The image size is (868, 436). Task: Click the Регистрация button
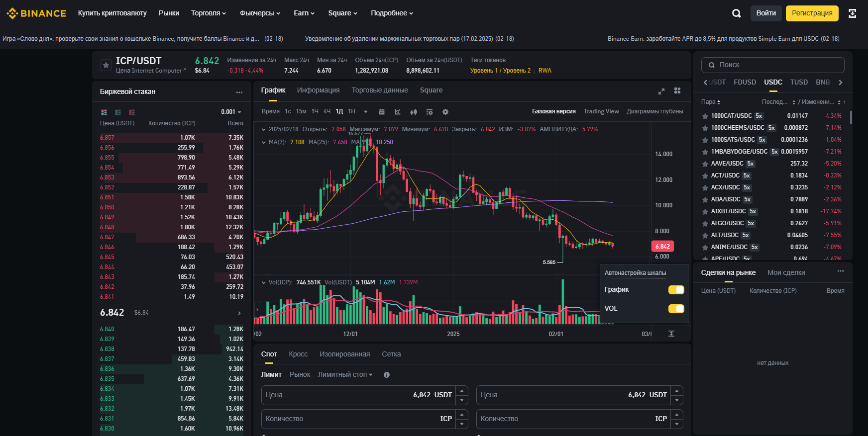point(812,13)
